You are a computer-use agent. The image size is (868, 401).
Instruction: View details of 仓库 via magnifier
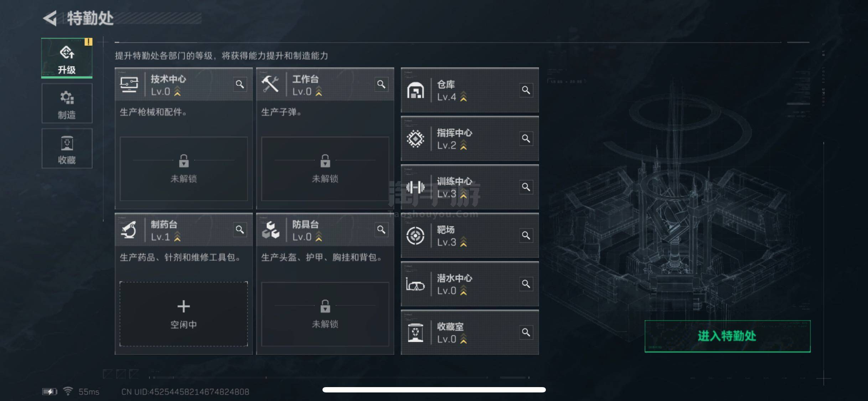point(526,90)
